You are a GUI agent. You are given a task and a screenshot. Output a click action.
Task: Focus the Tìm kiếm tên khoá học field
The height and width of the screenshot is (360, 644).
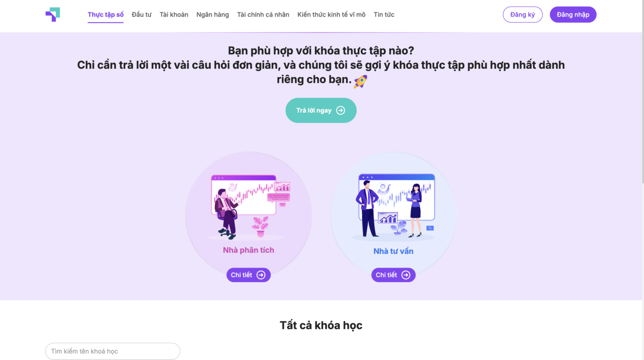(x=113, y=351)
